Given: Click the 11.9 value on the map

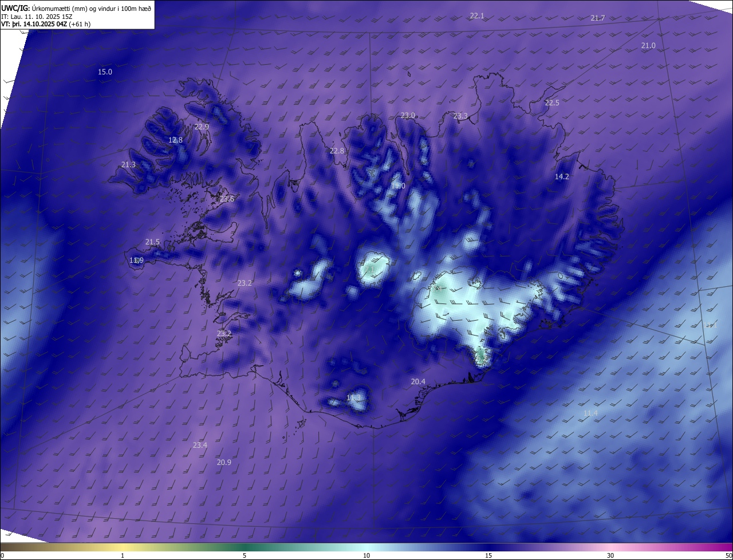Looking at the screenshot, I should coord(136,261).
